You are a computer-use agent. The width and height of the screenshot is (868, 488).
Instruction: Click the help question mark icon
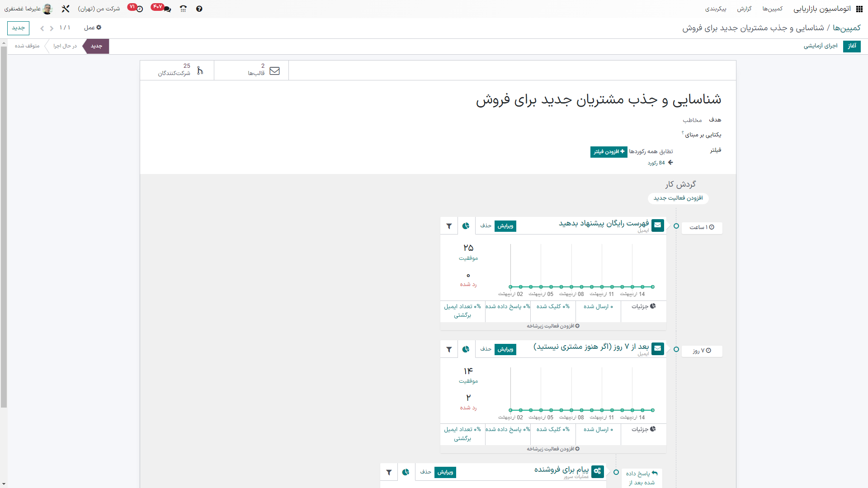click(x=199, y=9)
